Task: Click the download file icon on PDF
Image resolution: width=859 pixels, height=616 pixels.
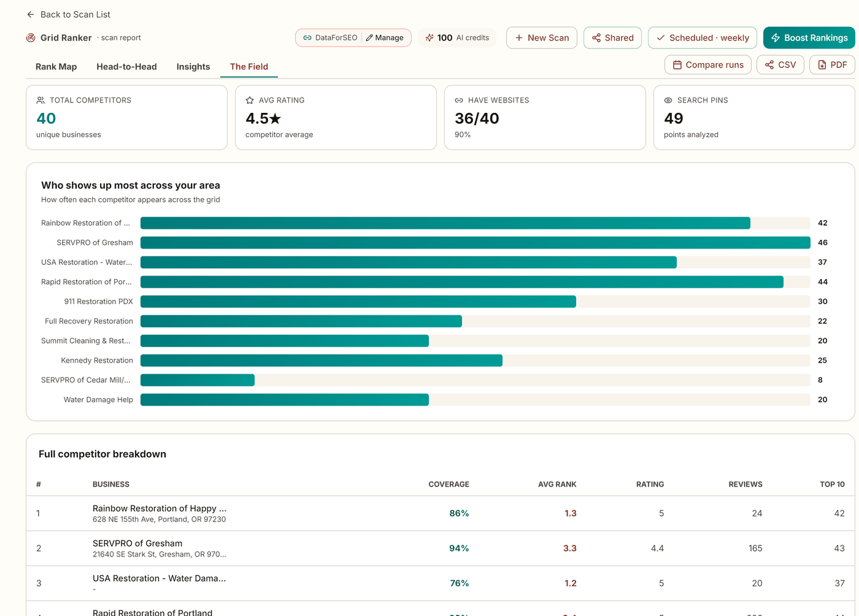Action: 822,65
